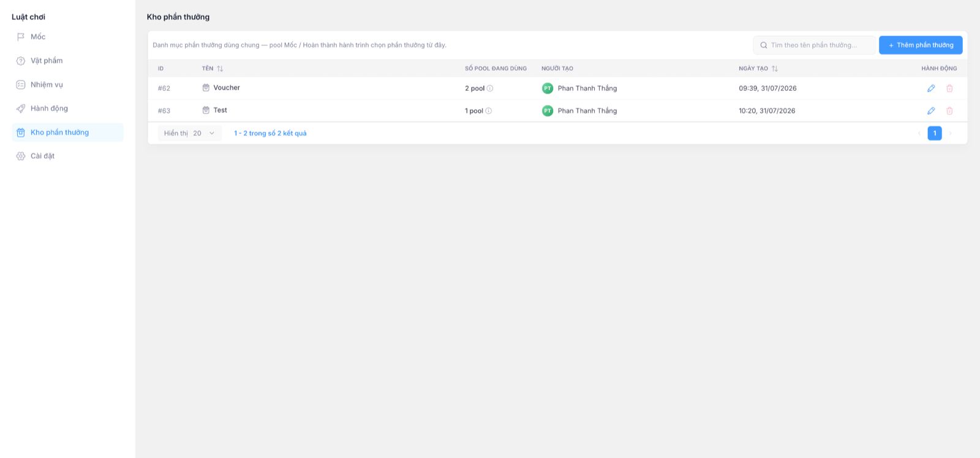Show info for the 2 pool count
The width and height of the screenshot is (980, 458).
click(x=490, y=88)
